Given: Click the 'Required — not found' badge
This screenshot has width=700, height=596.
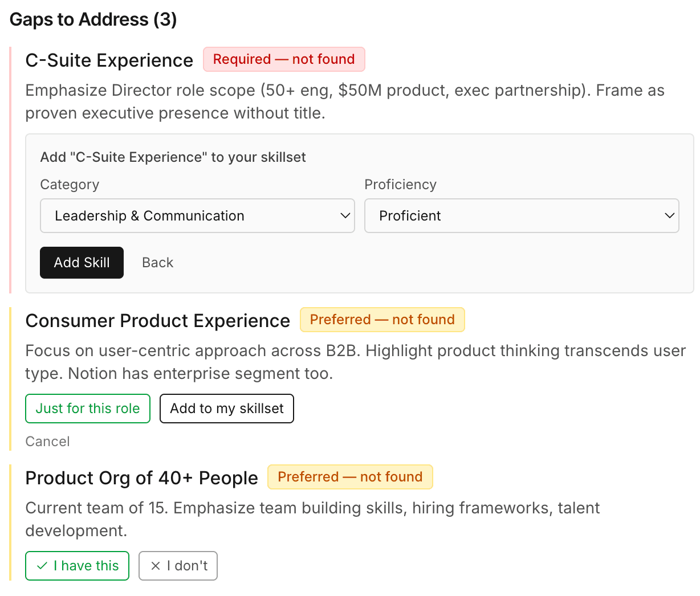Looking at the screenshot, I should tap(284, 59).
